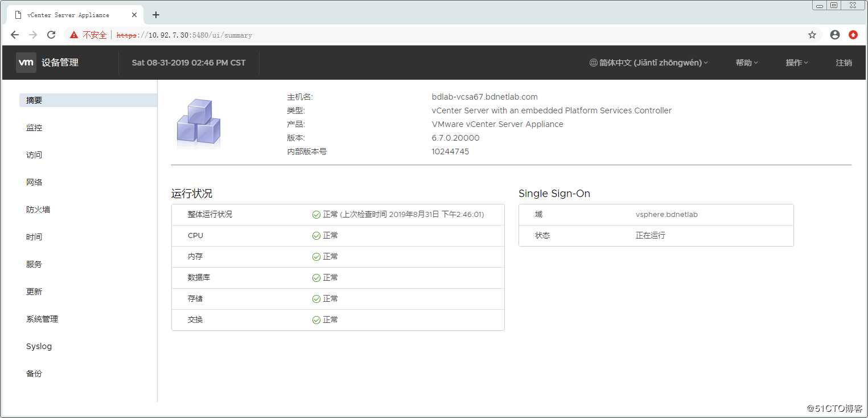
Task: Open 时间 in the sidebar
Action: (x=34, y=237)
